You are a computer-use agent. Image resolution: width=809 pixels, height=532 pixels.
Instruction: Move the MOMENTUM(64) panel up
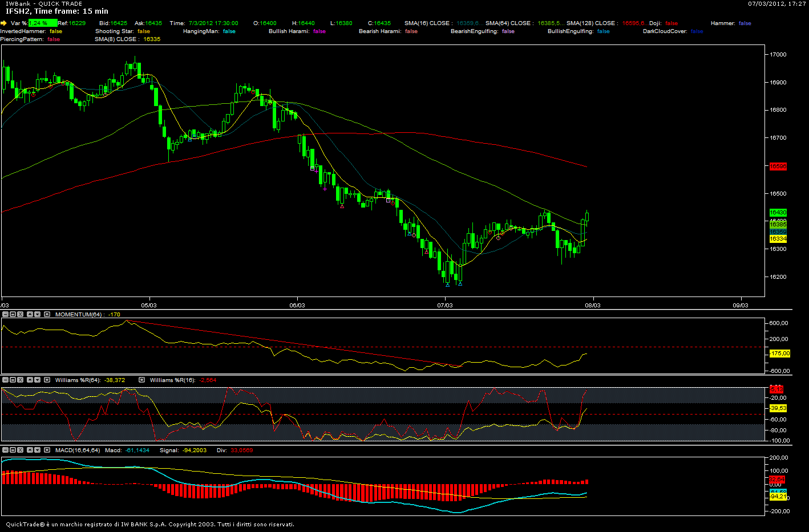30,314
